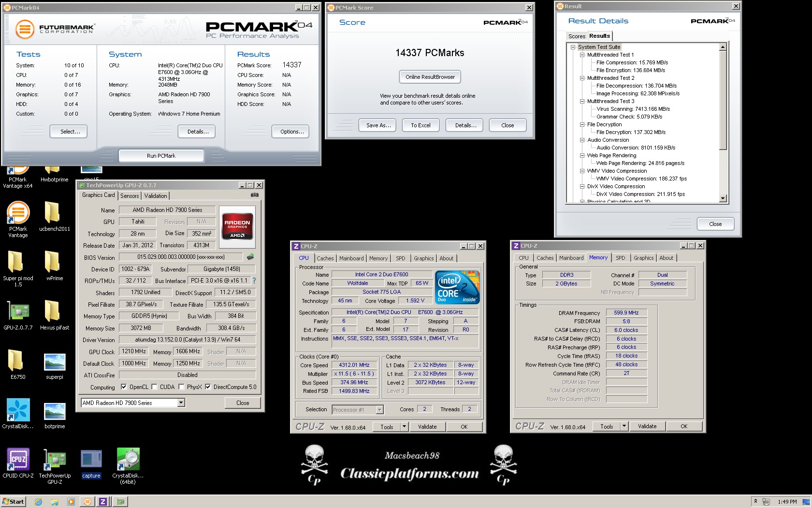812x508 pixels.
Task: Open the Processor #1 selection dropdown
Action: pyautogui.click(x=379, y=410)
